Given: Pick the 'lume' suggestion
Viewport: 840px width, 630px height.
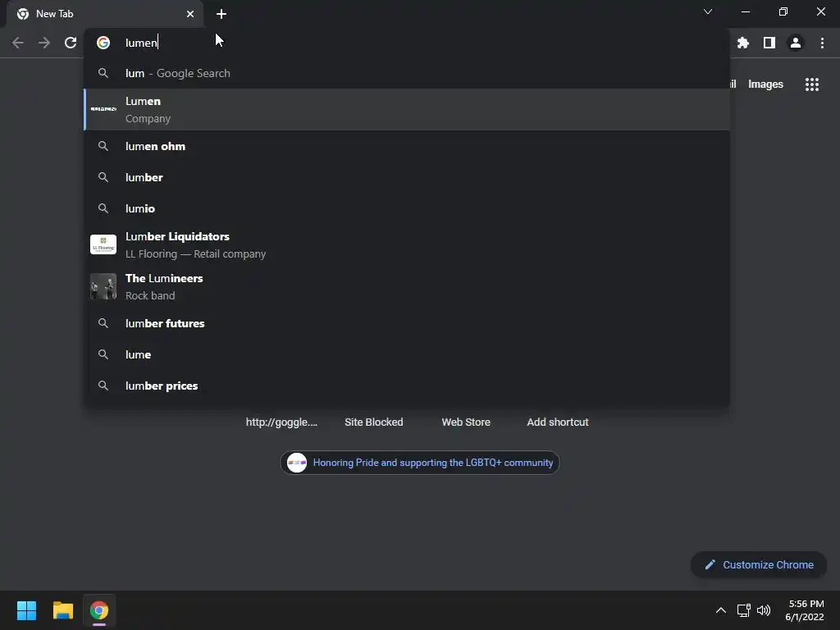Looking at the screenshot, I should 407,354.
